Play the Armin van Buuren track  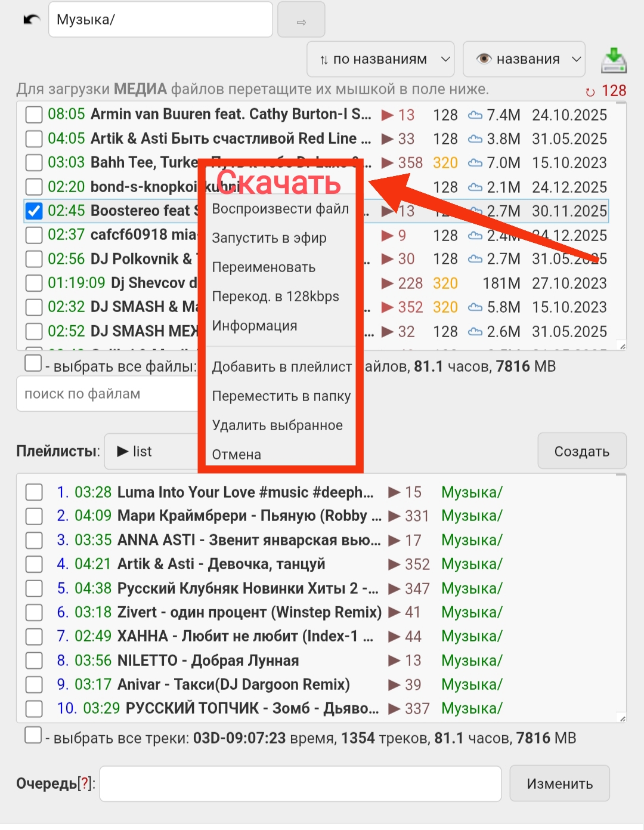388,115
